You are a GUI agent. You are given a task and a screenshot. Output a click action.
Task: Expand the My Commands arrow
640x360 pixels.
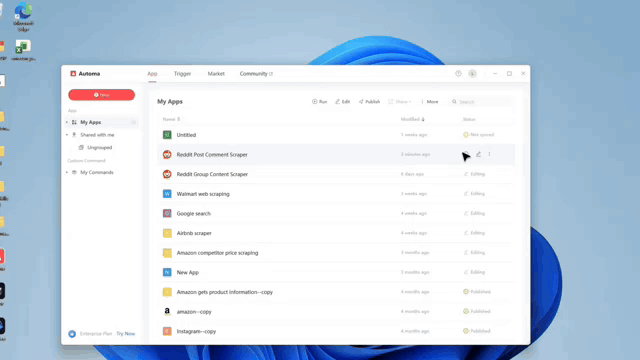67,172
